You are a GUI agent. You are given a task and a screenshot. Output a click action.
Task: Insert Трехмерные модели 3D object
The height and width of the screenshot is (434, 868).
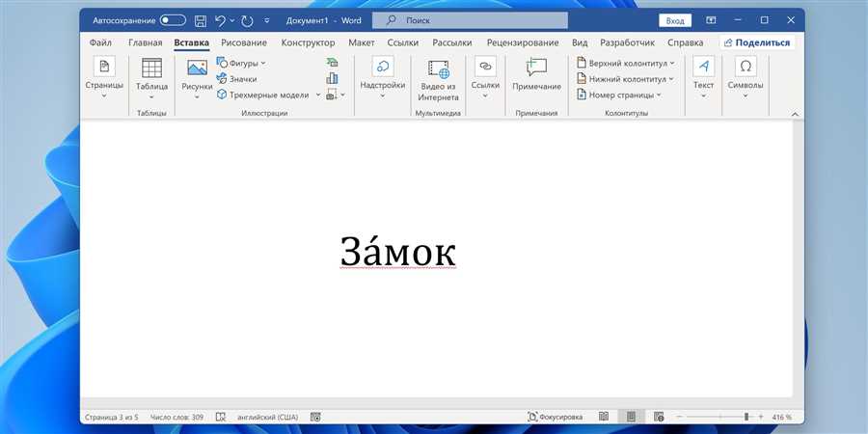tap(262, 95)
